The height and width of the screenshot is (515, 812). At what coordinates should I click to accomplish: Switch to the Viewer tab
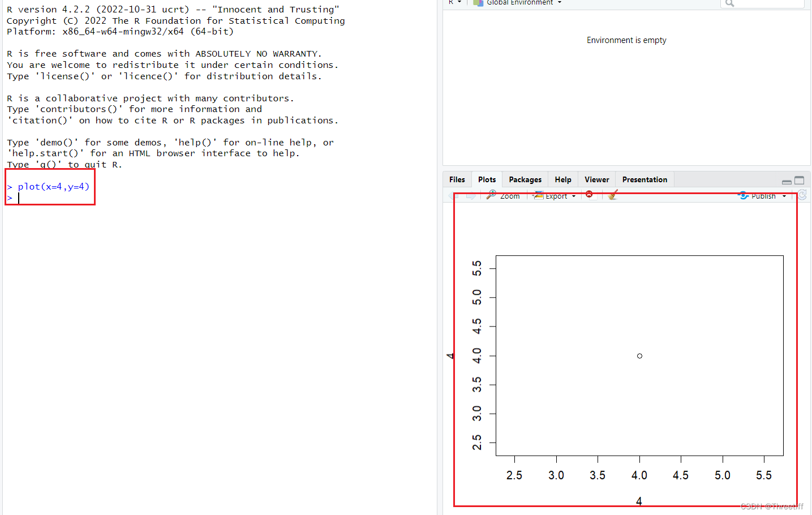tap(597, 179)
